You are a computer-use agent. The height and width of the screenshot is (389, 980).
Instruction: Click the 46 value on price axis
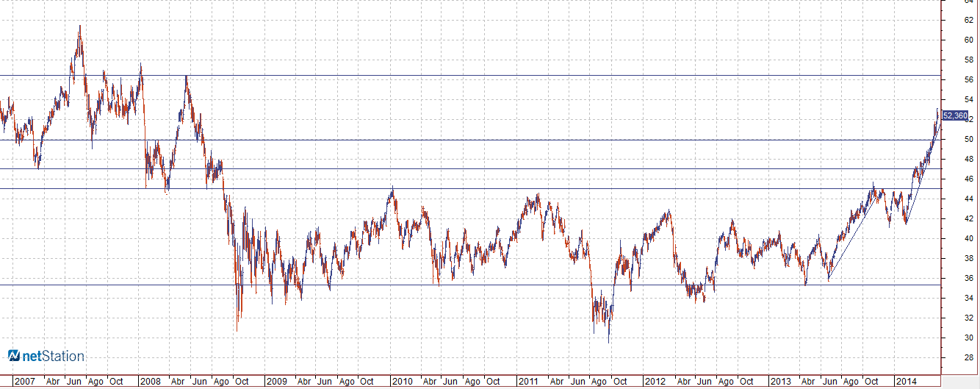(969, 179)
